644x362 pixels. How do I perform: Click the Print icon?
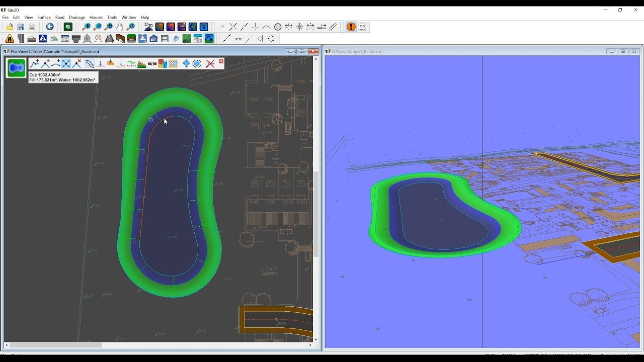[x=32, y=27]
